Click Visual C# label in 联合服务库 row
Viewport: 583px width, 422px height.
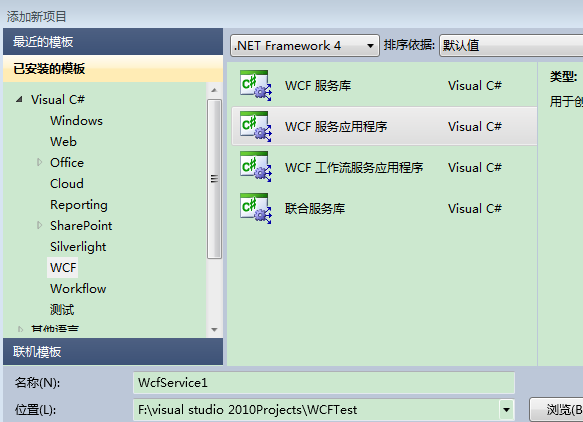tap(475, 209)
